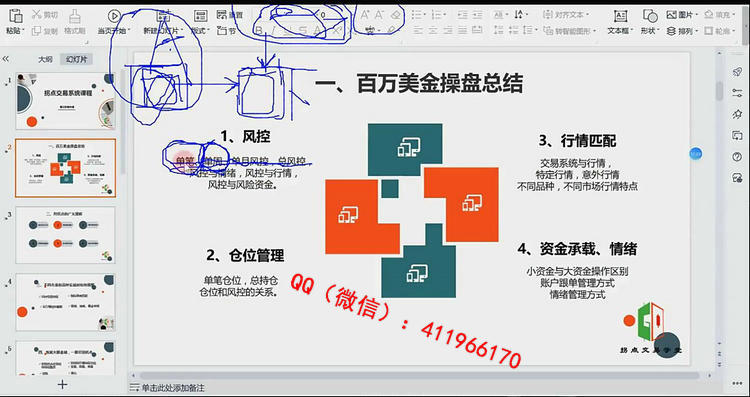
Task: Open Convert to Smart Graphic (转智能图形) dropdown
Action: click(x=570, y=31)
